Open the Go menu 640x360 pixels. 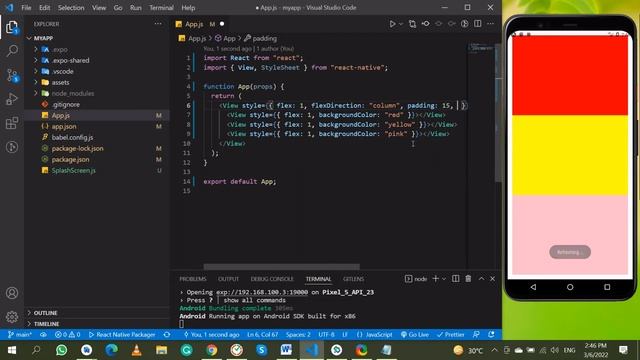coord(118,7)
